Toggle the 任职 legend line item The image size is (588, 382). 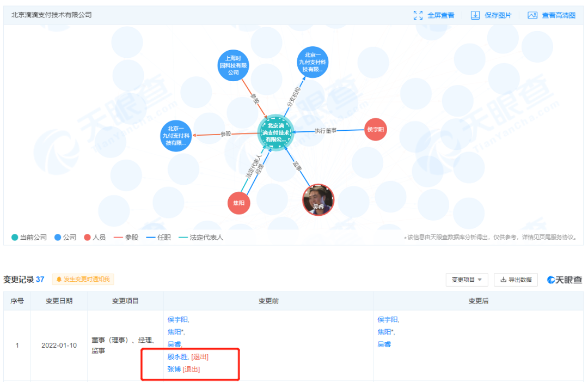(x=158, y=238)
